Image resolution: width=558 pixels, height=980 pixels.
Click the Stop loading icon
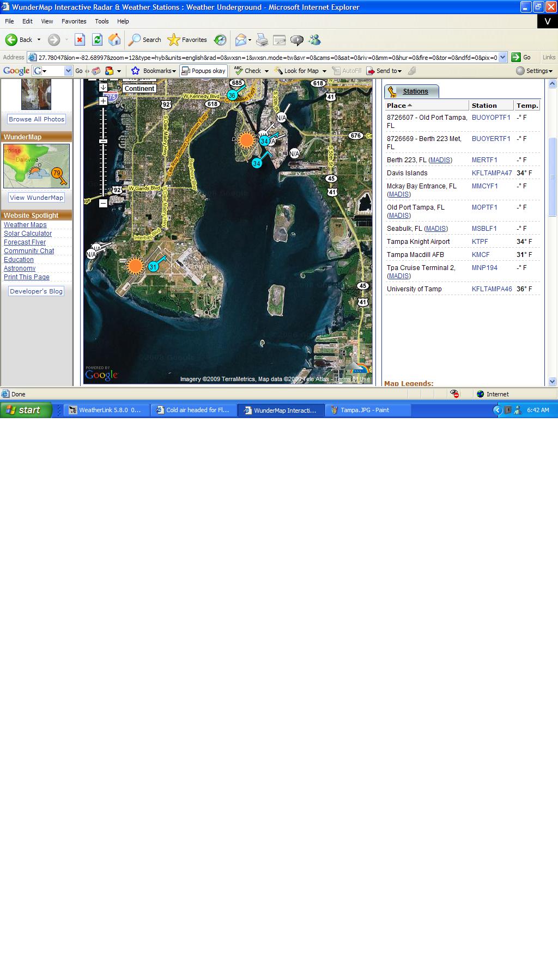point(80,40)
